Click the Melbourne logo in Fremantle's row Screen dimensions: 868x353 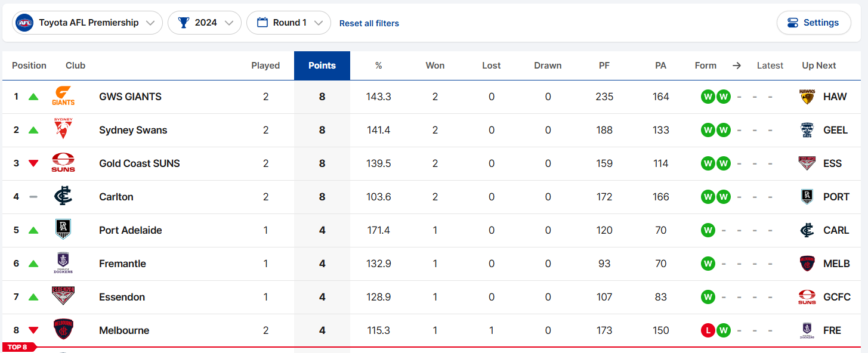coord(807,264)
